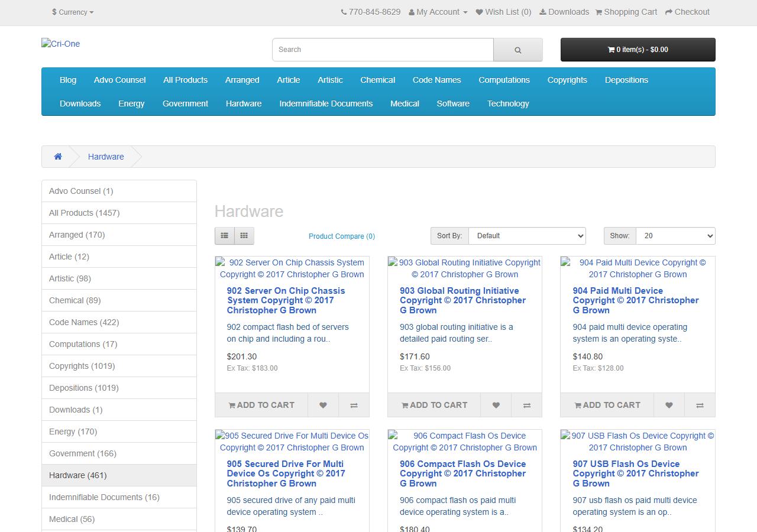Image resolution: width=757 pixels, height=532 pixels.
Task: Open the black cart 0 item(s) button
Action: (x=638, y=50)
